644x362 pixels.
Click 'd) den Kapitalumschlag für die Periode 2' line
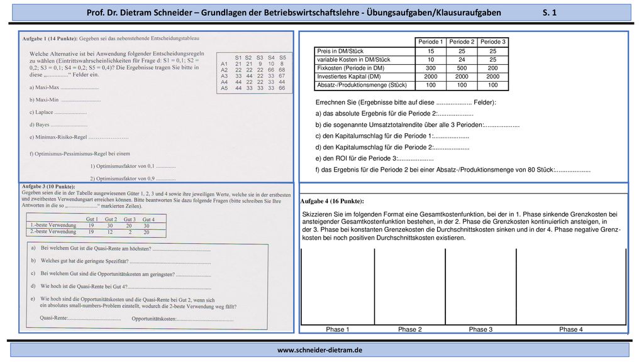pyautogui.click(x=392, y=147)
